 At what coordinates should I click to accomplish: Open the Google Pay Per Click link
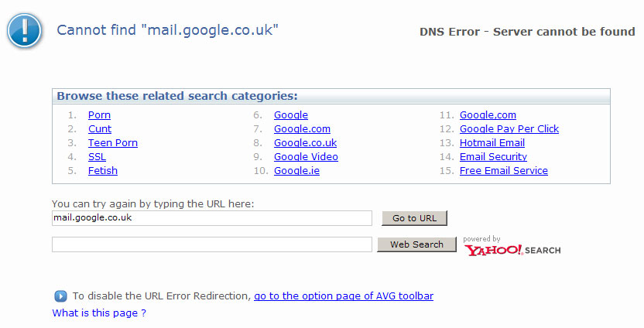pos(509,129)
